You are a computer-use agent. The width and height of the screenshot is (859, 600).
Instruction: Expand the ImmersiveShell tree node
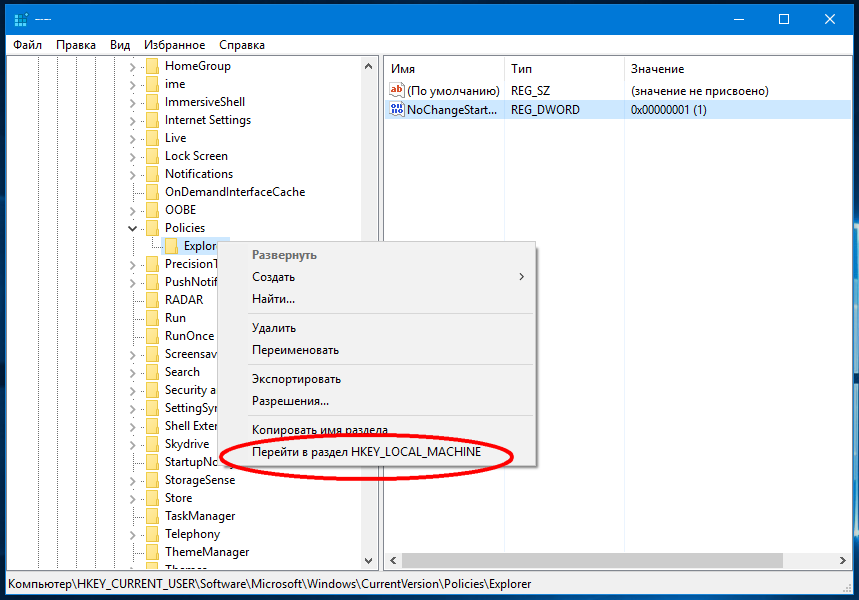(x=132, y=102)
